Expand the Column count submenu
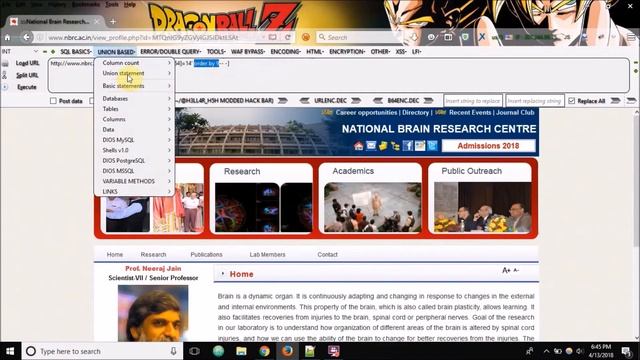This screenshot has width=640, height=360. coord(135,63)
